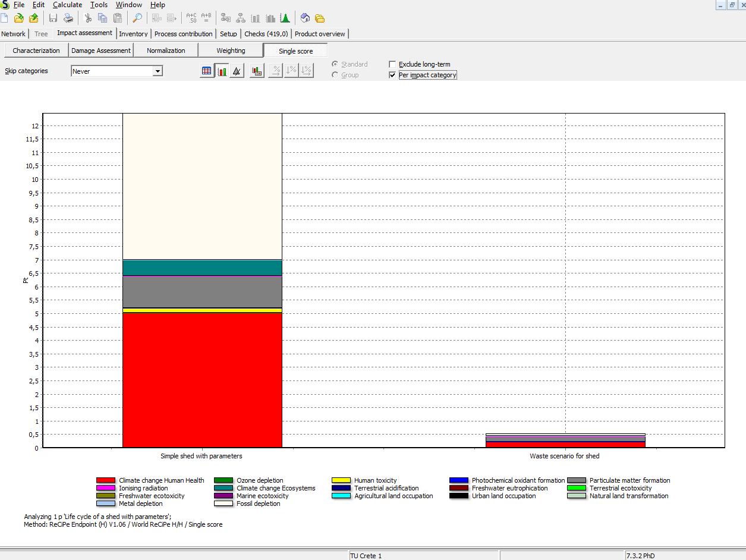Image resolution: width=746 pixels, height=560 pixels.
Task: Copy using the two-pages icon
Action: pyautogui.click(x=103, y=18)
